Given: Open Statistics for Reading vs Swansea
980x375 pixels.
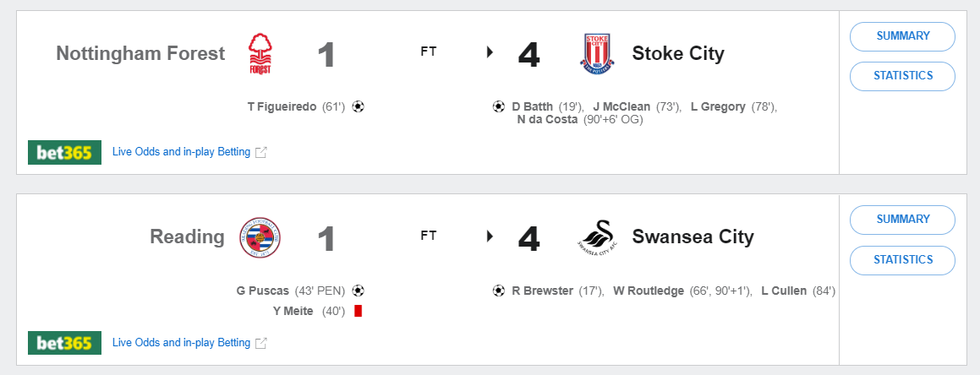Looking at the screenshot, I should tap(902, 259).
